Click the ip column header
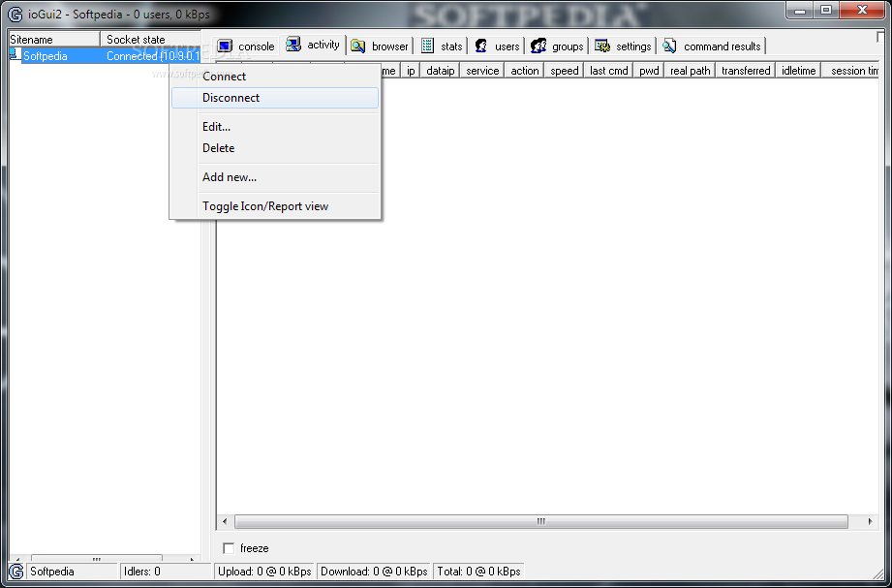Image resolution: width=892 pixels, height=588 pixels. (411, 71)
